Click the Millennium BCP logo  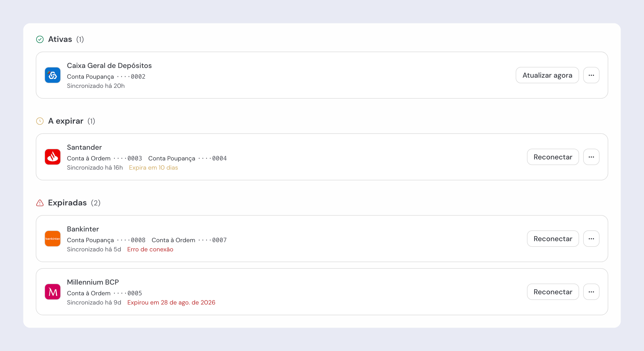pyautogui.click(x=53, y=292)
